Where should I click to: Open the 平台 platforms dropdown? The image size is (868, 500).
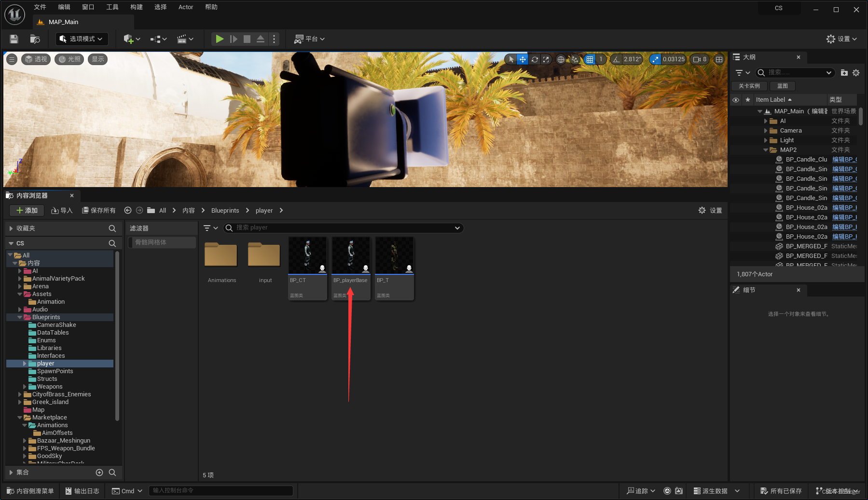pos(310,39)
